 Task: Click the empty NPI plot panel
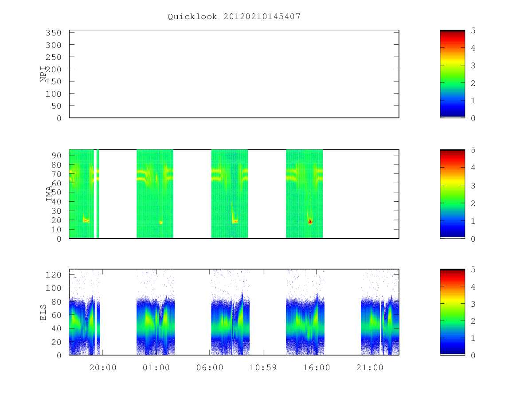(234, 74)
